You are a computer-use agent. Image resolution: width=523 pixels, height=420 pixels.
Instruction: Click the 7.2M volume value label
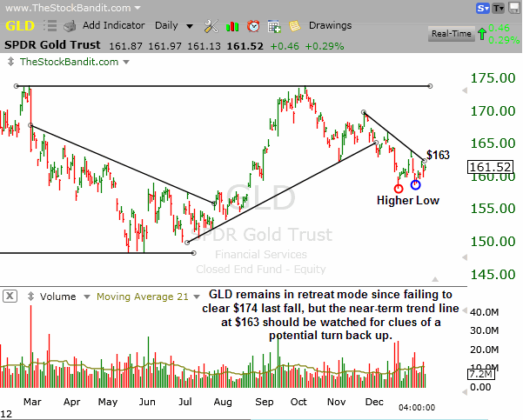480,374
